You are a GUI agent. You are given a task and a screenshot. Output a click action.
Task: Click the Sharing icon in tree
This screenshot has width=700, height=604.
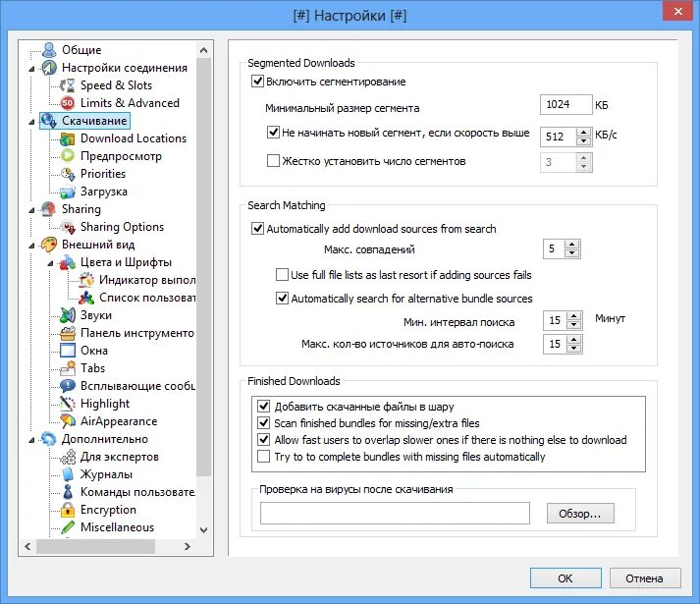pyautogui.click(x=49, y=209)
